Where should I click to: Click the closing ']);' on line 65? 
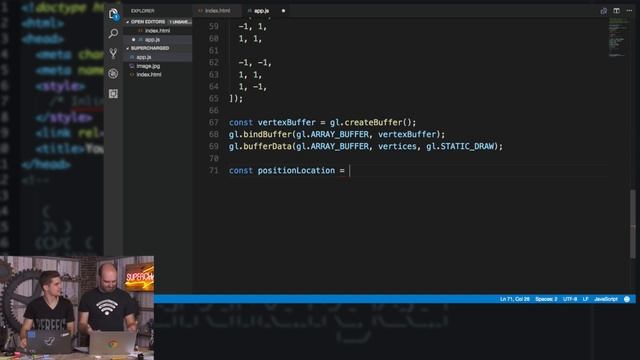[x=236, y=98]
